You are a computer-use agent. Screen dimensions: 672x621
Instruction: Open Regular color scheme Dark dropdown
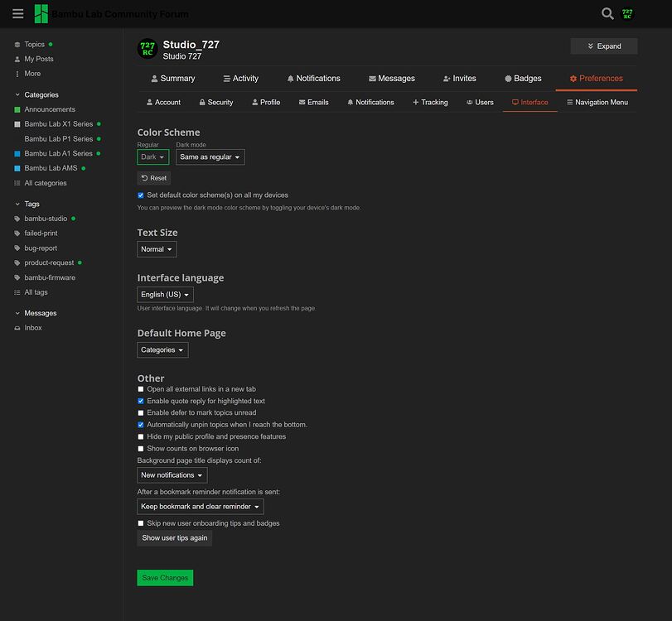pyautogui.click(x=152, y=156)
